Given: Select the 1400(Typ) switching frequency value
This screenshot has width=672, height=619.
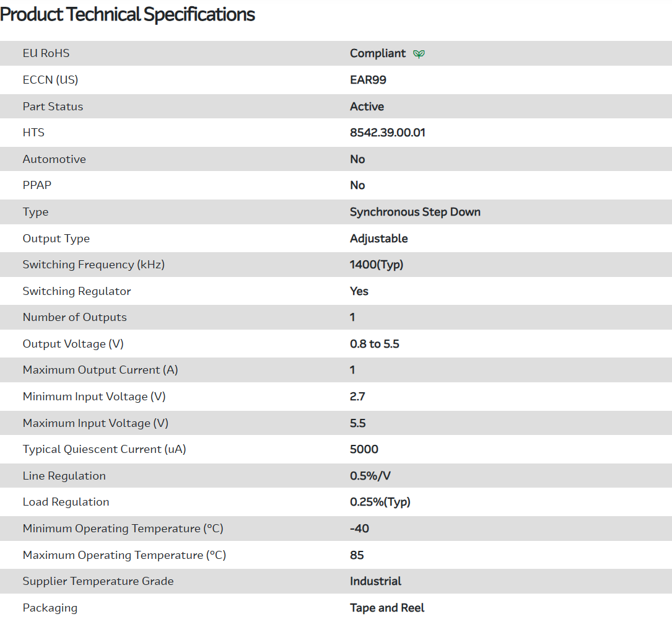Looking at the screenshot, I should [x=376, y=265].
